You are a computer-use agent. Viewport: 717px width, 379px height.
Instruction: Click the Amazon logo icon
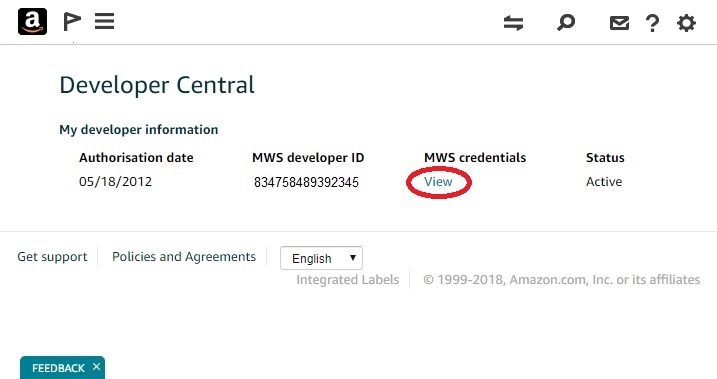pos(32,21)
